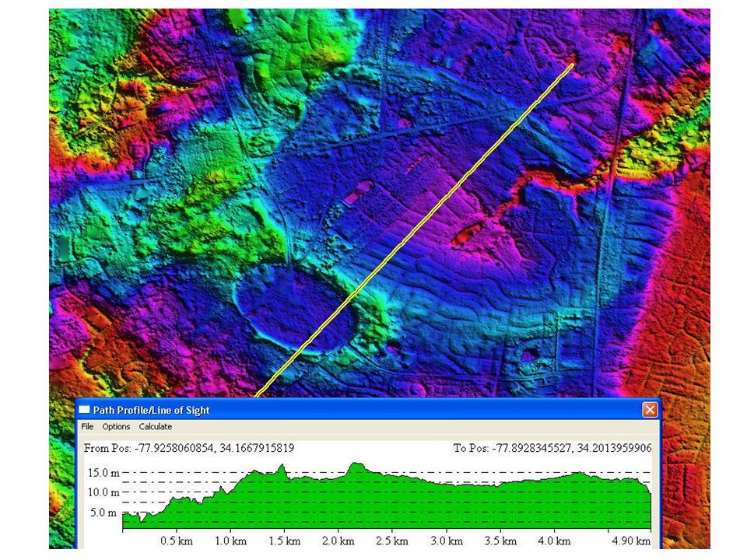
Task: Click the 4.0 km distance label
Action: 554,541
